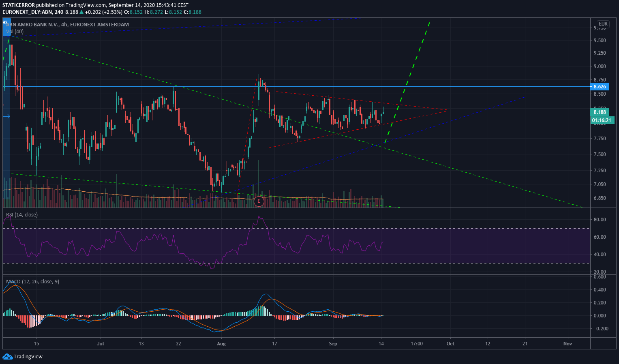
Task: Click the C:8.188 close value
Action: (193, 12)
